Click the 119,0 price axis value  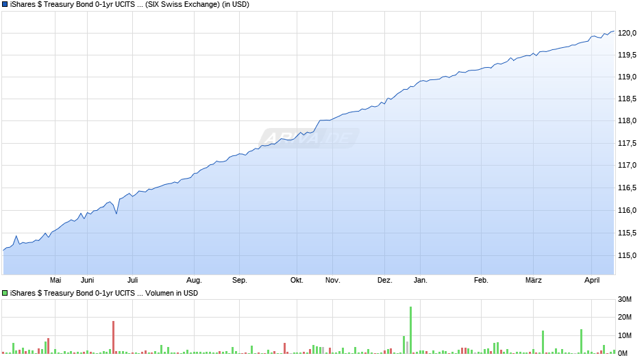coord(627,77)
